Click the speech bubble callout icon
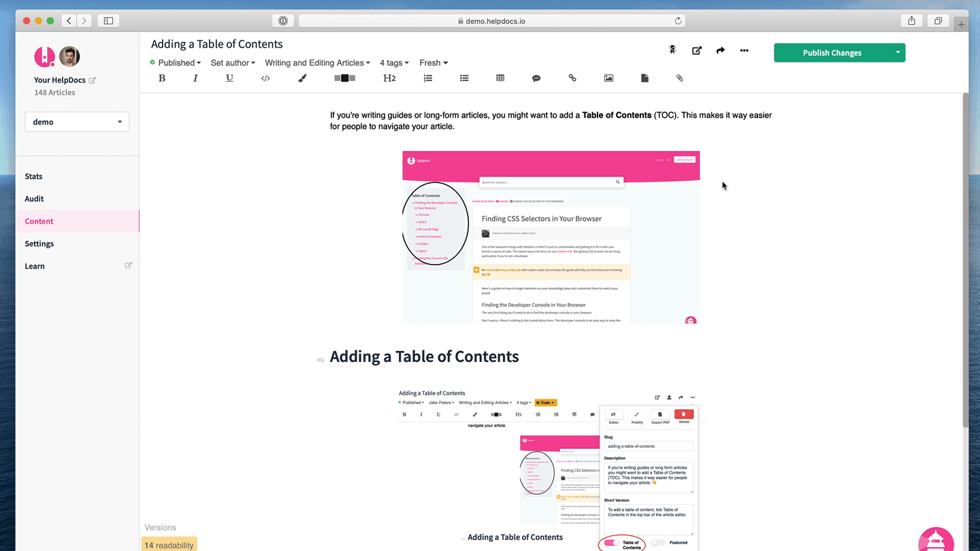 coord(536,78)
